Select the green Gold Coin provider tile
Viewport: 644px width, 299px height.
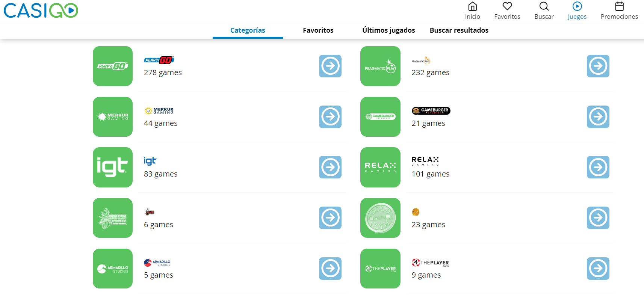pyautogui.click(x=380, y=218)
